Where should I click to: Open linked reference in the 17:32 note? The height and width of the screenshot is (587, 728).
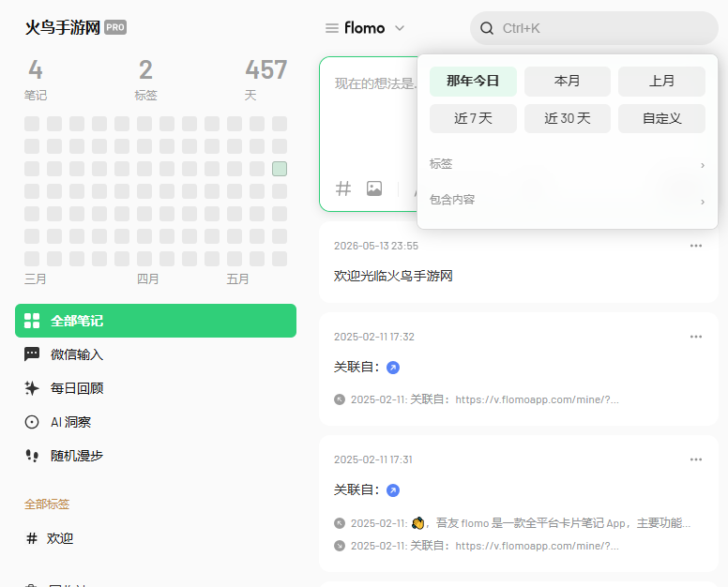[477, 399]
